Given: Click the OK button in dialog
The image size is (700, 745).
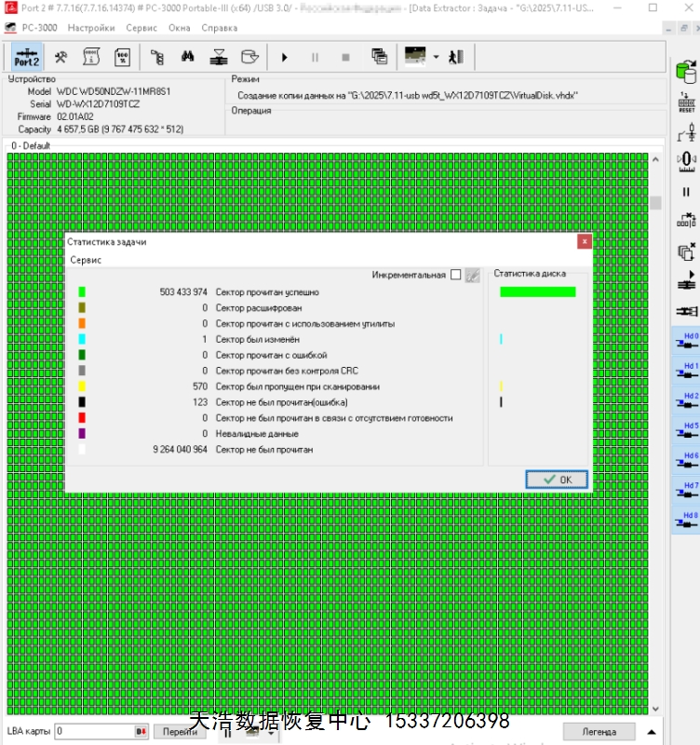Looking at the screenshot, I should (556, 479).
